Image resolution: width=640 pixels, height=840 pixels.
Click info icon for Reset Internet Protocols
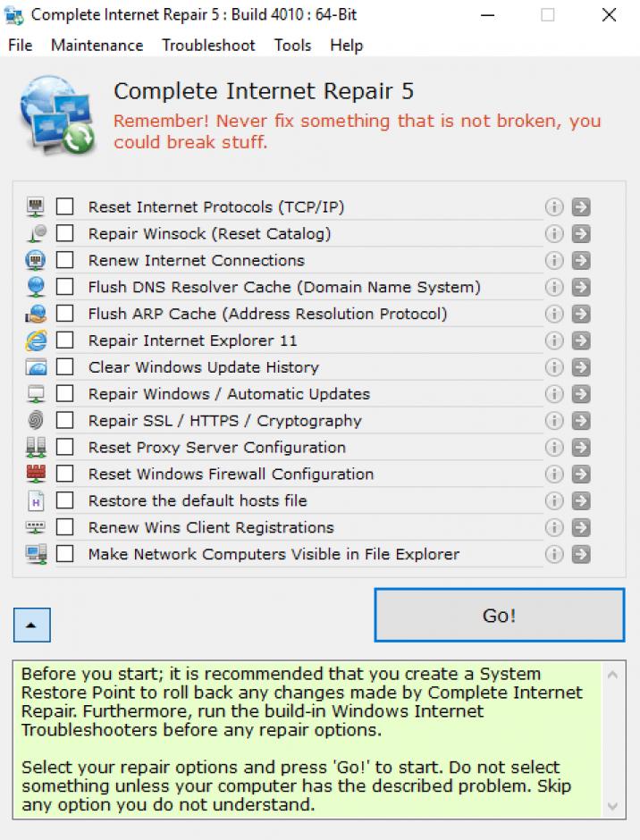point(554,207)
